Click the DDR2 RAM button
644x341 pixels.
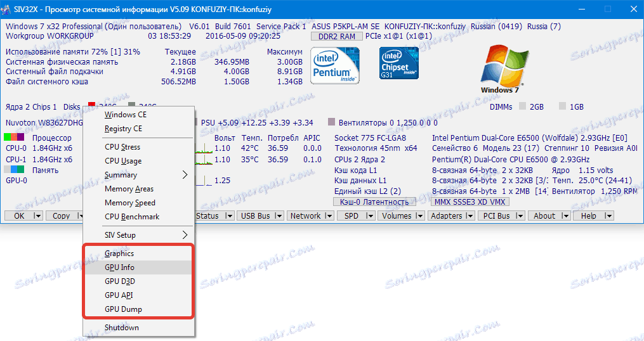point(337,36)
